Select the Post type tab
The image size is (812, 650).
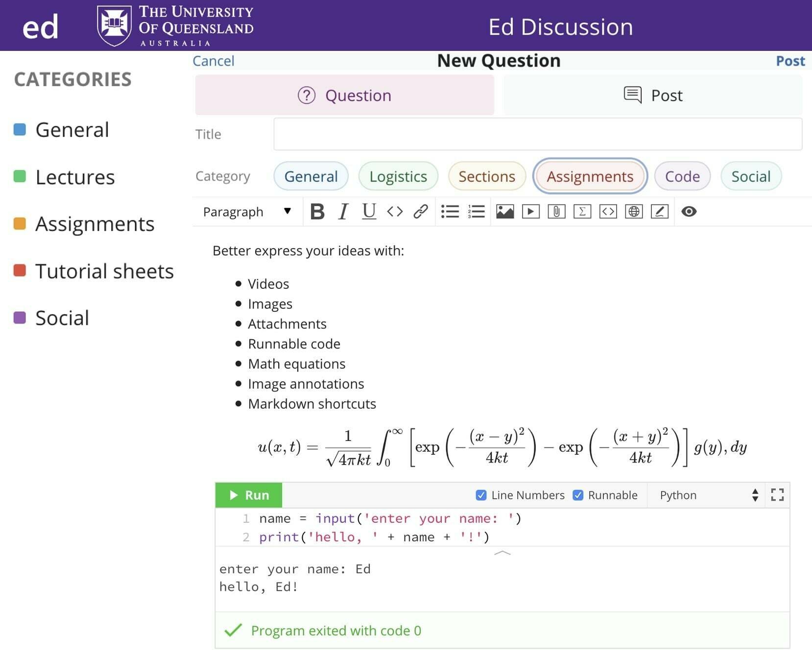click(653, 95)
